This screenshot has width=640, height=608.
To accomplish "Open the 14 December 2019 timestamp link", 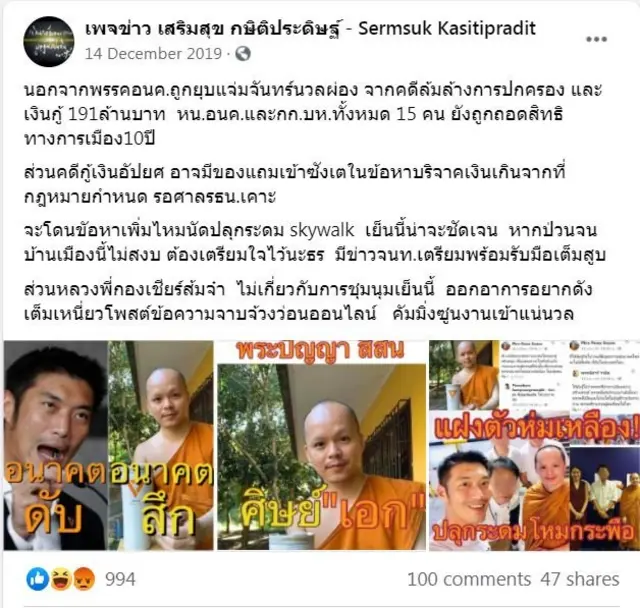I will click(153, 54).
